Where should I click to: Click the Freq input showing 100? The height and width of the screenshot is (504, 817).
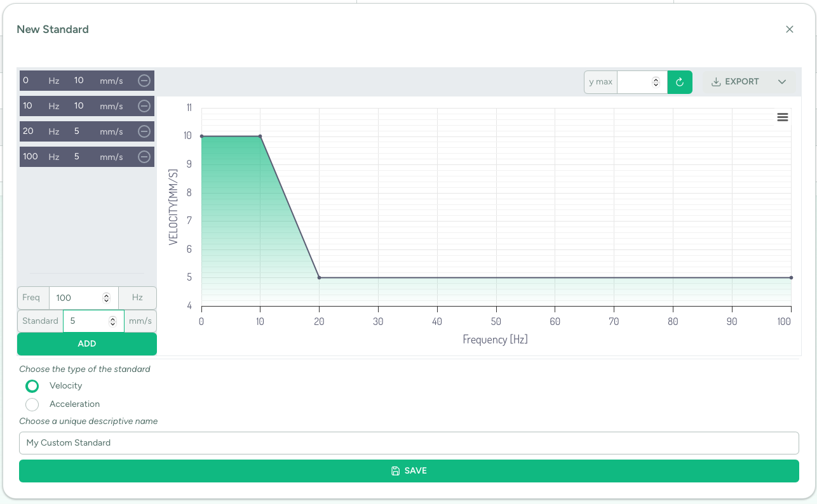(78, 297)
